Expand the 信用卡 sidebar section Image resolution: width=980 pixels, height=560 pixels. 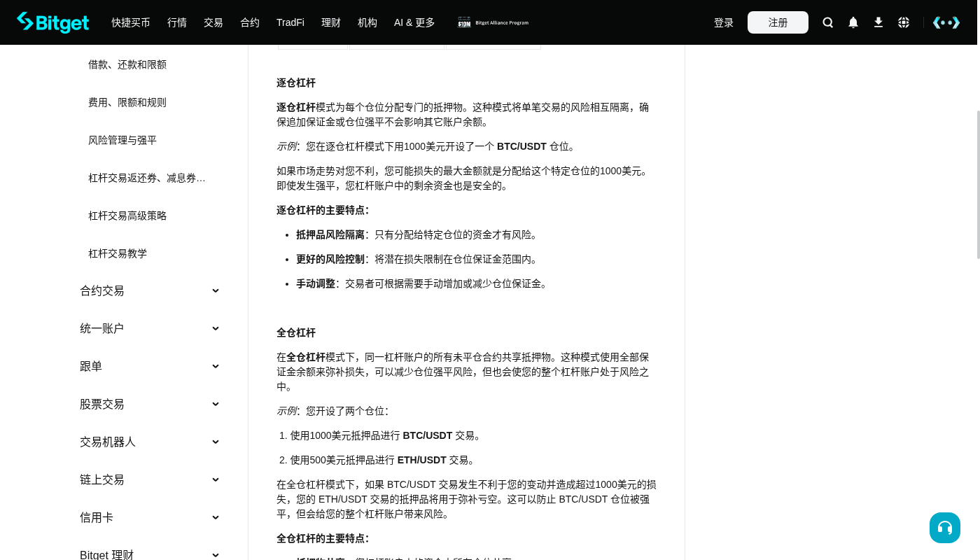pos(150,517)
